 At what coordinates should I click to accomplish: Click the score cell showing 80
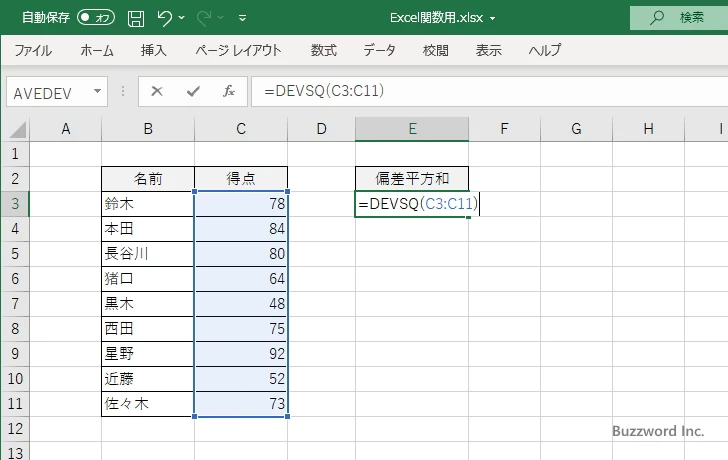[241, 254]
